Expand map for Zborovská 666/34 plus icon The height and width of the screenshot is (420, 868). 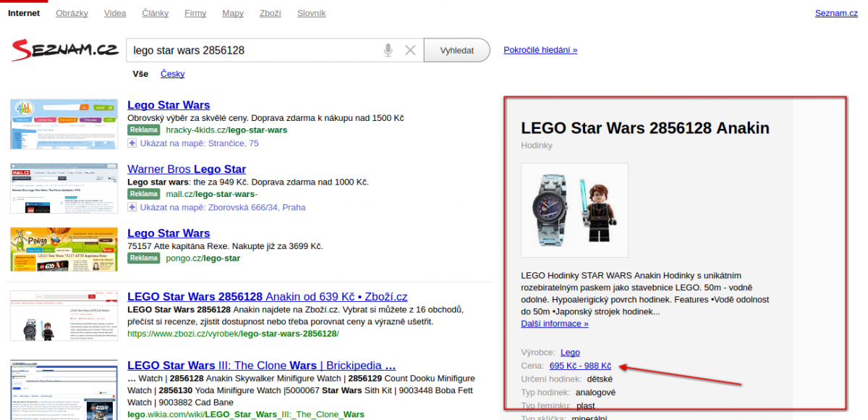pos(132,207)
